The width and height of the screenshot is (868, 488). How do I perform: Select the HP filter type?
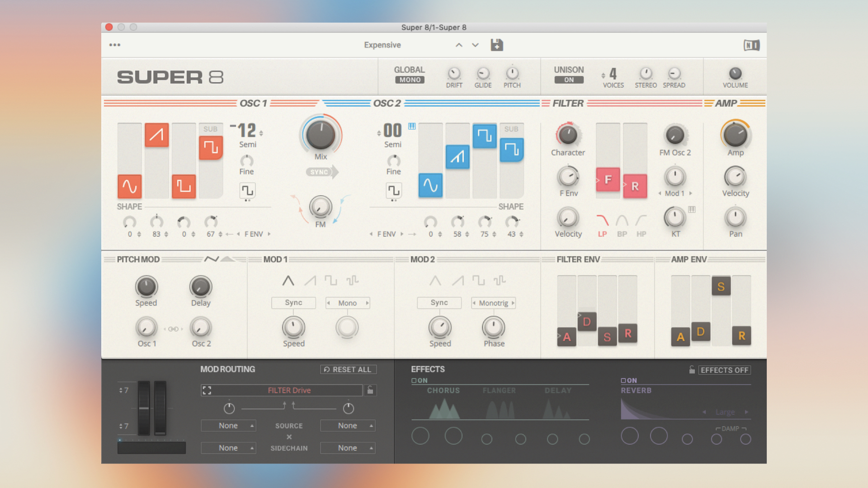pos(641,225)
